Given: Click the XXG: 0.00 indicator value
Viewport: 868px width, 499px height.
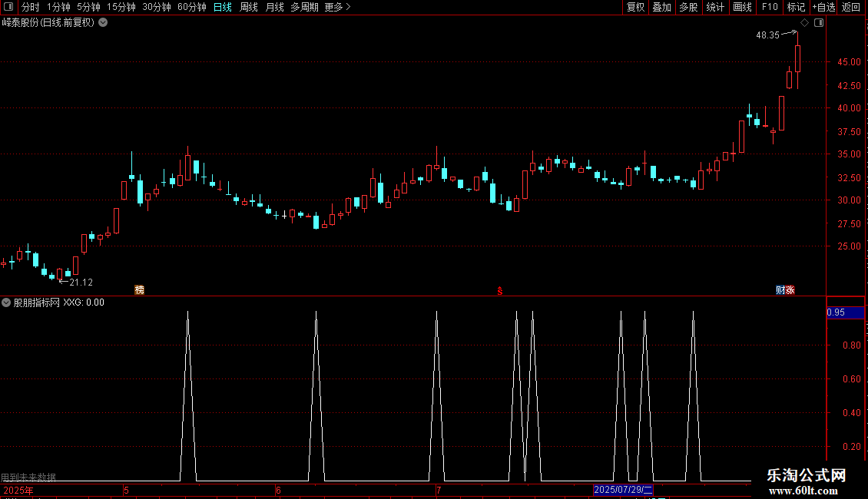Looking at the screenshot, I should tap(84, 302).
